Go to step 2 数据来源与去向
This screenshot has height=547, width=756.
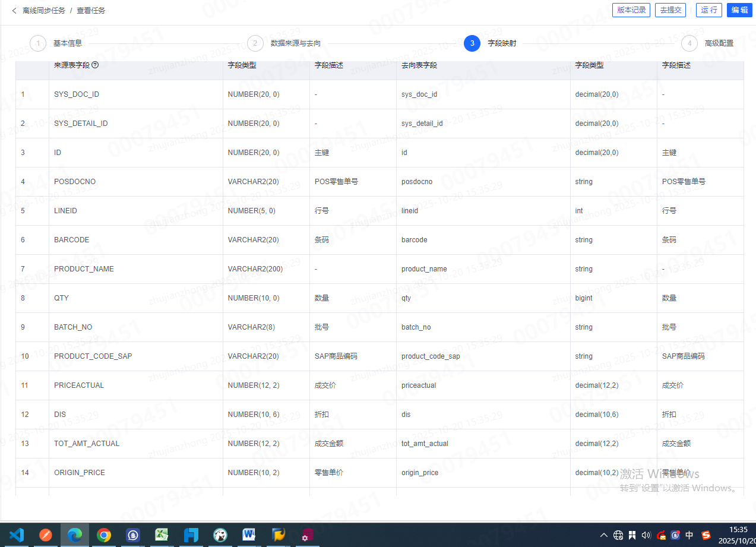(x=255, y=43)
